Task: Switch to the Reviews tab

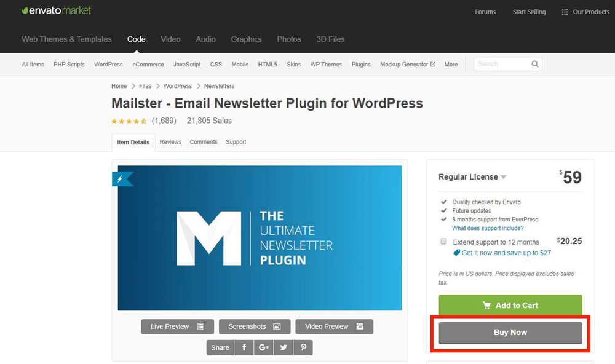Action: (170, 142)
